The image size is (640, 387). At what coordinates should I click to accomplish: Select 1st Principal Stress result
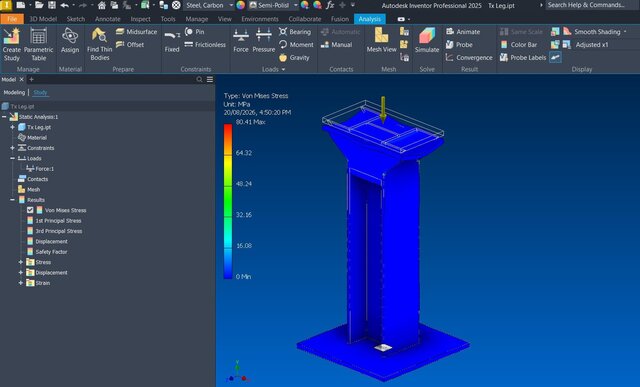54,220
